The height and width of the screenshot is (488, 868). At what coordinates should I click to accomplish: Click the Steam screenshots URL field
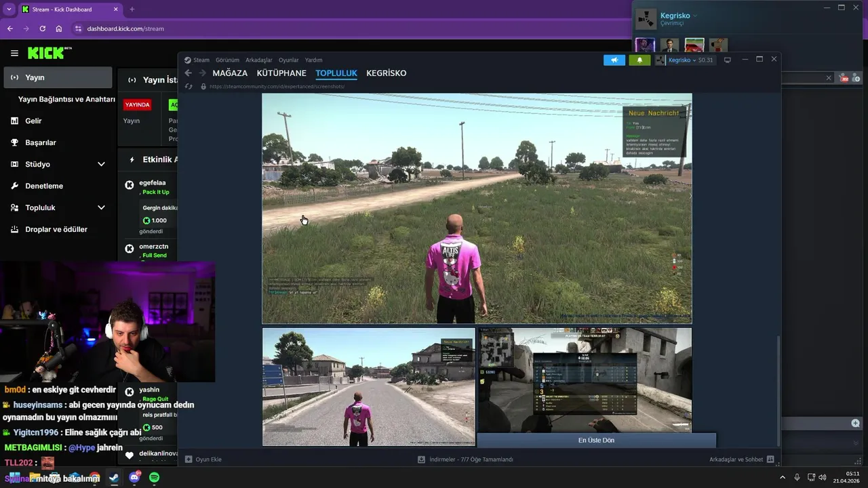(277, 87)
